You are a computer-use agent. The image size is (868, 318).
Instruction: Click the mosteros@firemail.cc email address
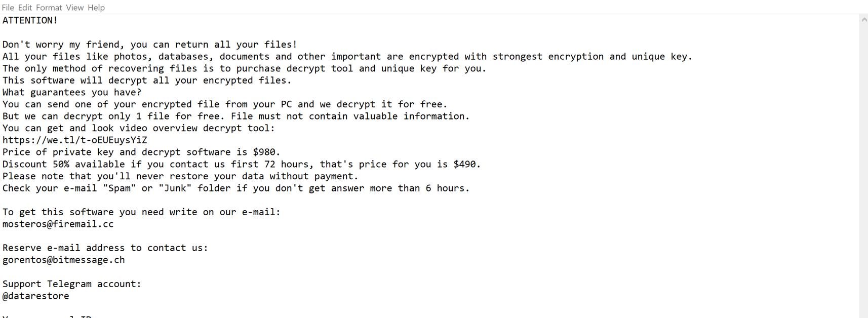tap(58, 224)
